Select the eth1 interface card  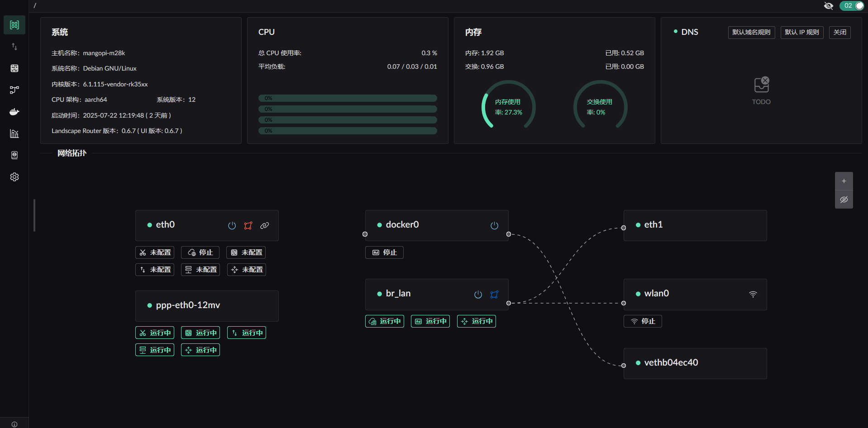pyautogui.click(x=695, y=225)
